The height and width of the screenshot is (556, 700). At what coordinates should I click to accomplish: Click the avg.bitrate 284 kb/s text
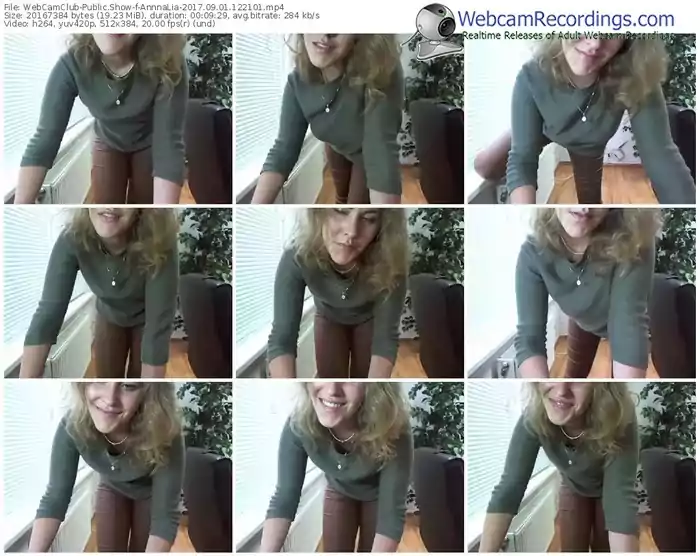(x=276, y=15)
